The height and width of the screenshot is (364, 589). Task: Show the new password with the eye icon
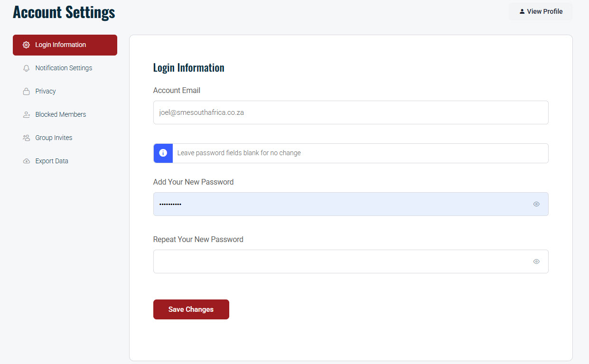tap(536, 204)
